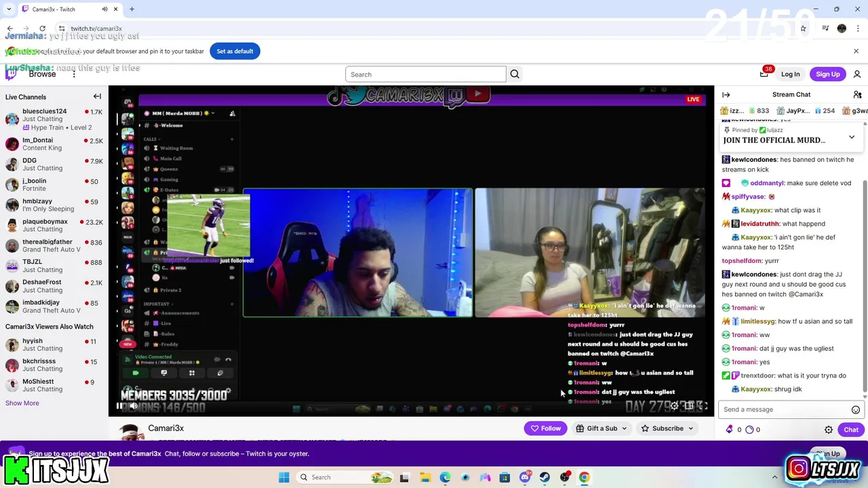The height and width of the screenshot is (488, 868).
Task: Open the Prime loot notifications icon
Action: point(764,74)
